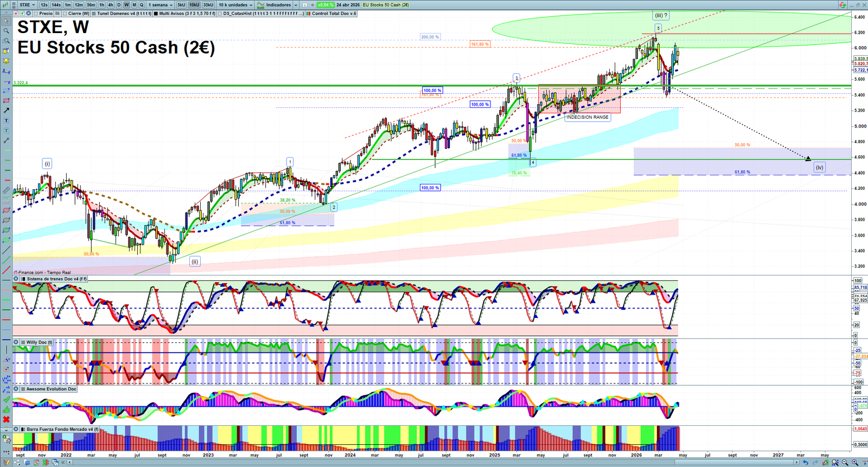Toggle the Precio checkbox
The height and width of the screenshot is (467, 868).
[36, 14]
